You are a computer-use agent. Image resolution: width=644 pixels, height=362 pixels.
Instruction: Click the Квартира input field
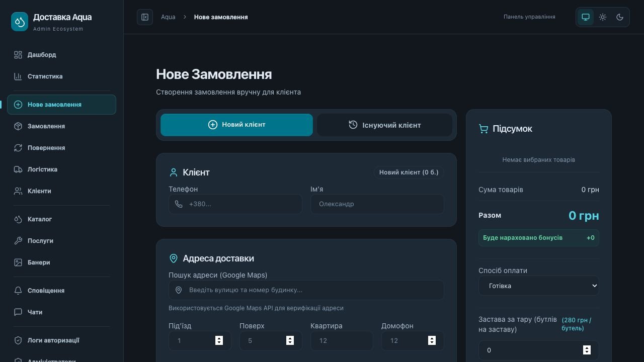coord(342,341)
